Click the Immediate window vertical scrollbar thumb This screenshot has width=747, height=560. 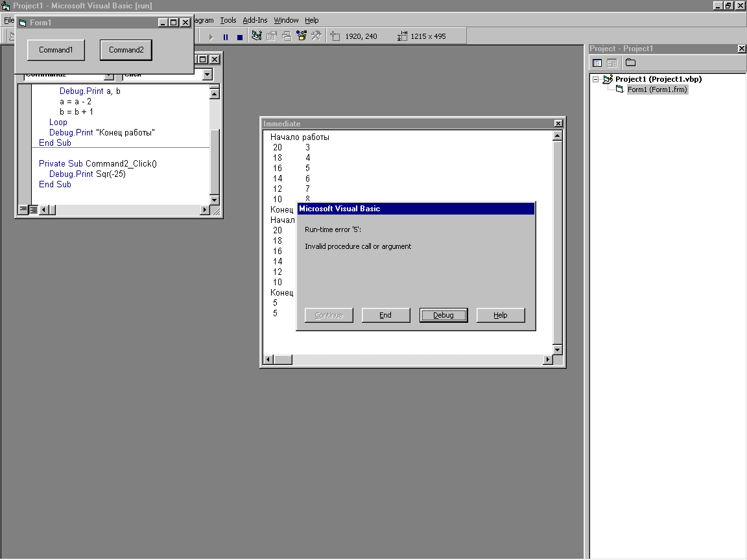pyautogui.click(x=558, y=243)
